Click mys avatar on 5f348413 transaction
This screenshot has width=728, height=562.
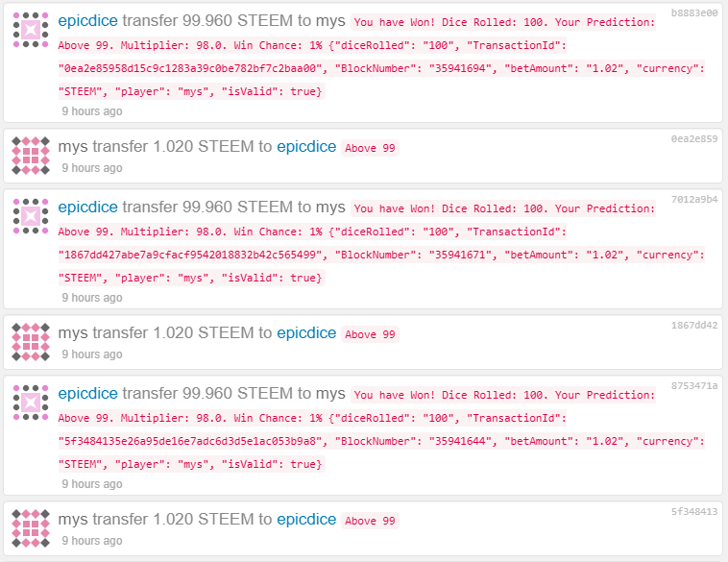point(31,528)
